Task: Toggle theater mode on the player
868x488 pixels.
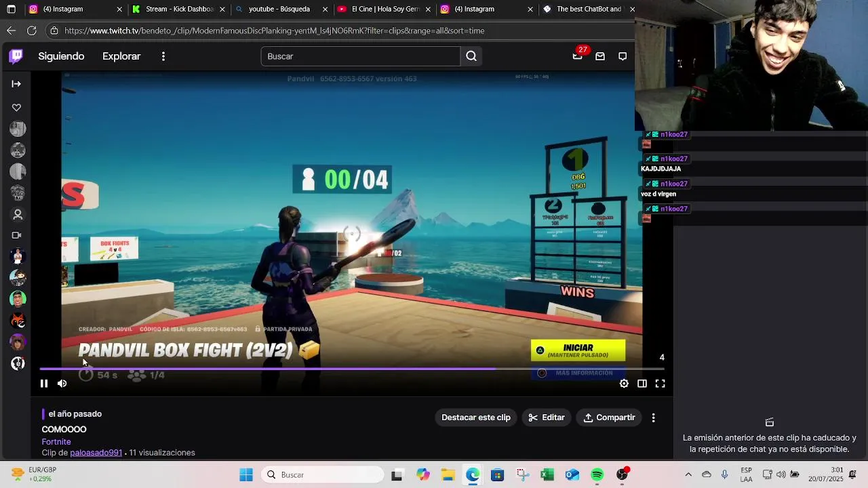Action: (642, 384)
